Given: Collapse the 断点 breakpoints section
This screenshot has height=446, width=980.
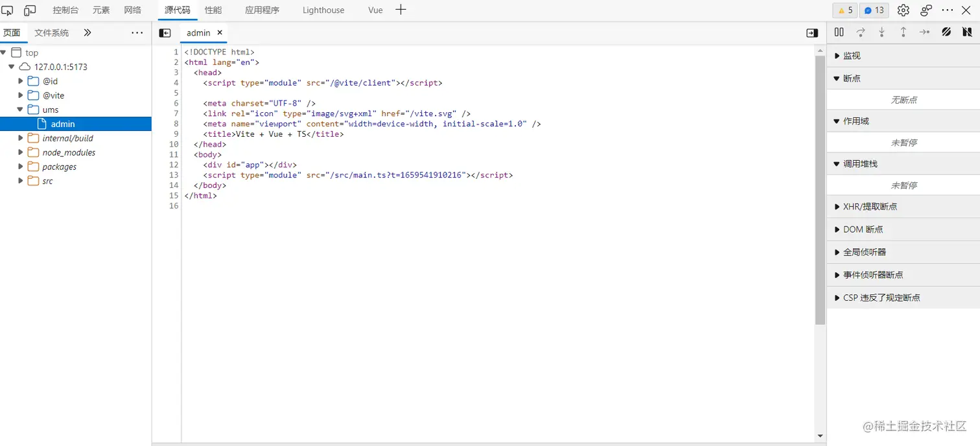Looking at the screenshot, I should pos(904,78).
